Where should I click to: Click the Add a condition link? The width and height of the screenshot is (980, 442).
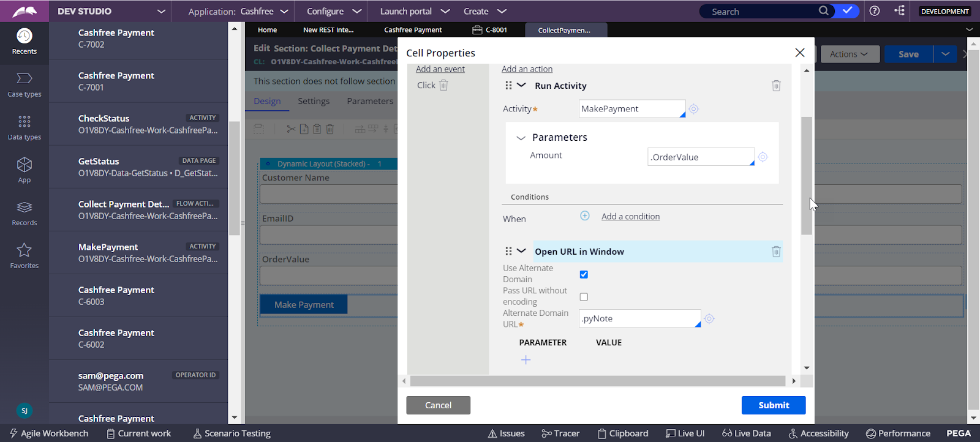(x=630, y=216)
